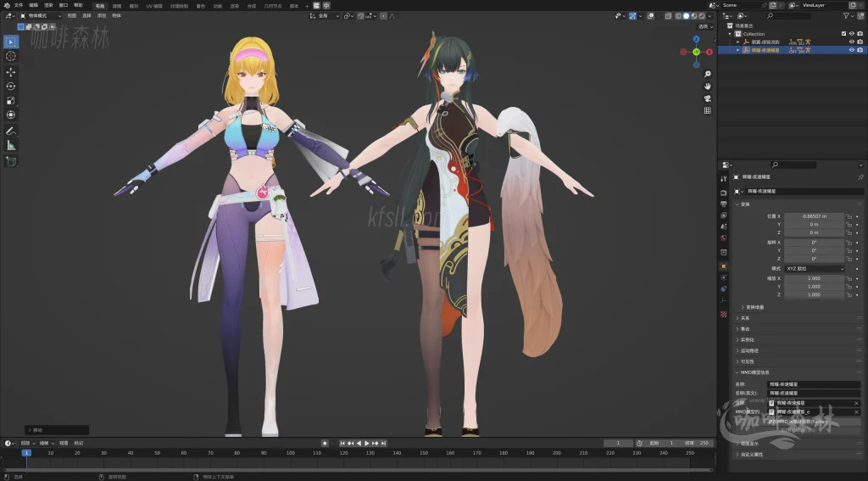Select the Measure tool
The width and height of the screenshot is (868, 481).
[x=11, y=146]
